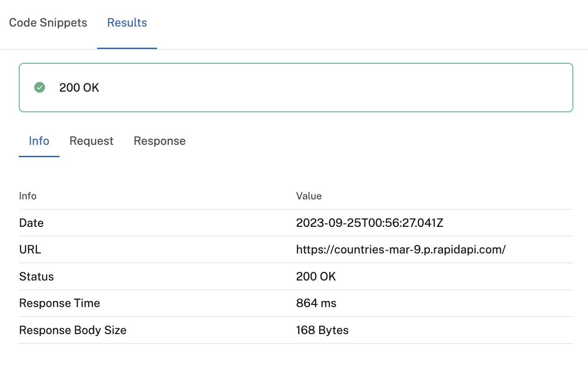The image size is (588, 374).
Task: Select the 200 OK status value in table
Action: [316, 277]
